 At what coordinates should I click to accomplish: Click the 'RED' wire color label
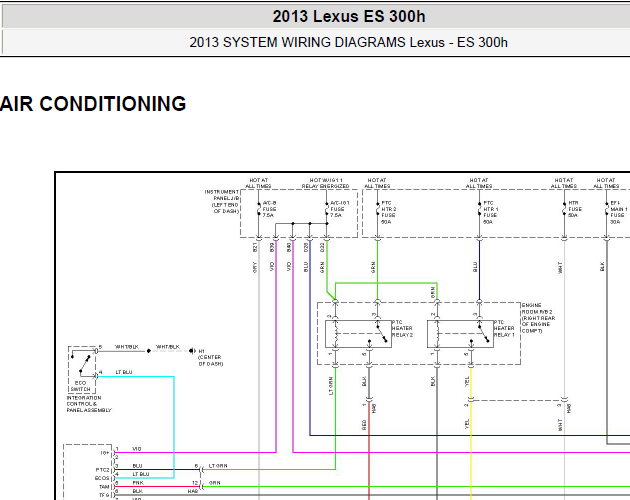pyautogui.click(x=364, y=425)
